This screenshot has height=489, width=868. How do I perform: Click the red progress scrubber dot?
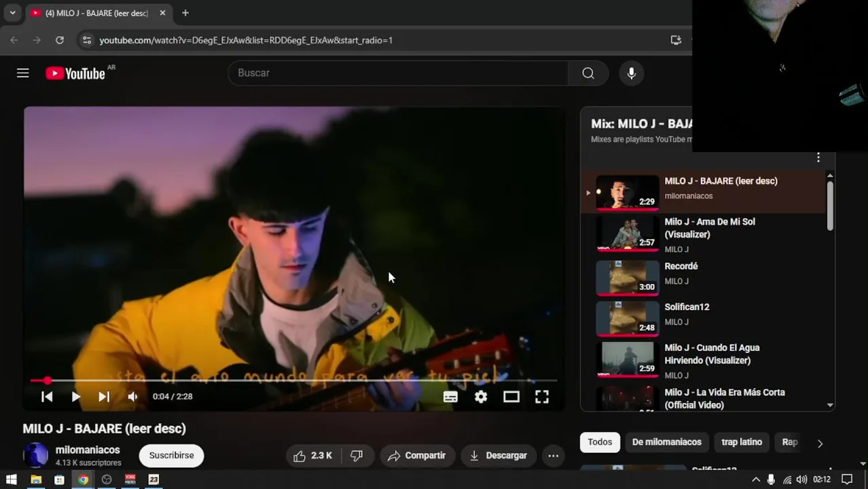coord(47,380)
